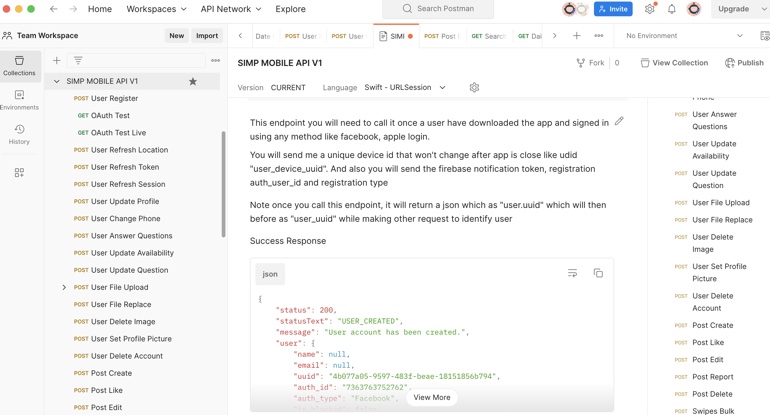The image size is (770, 415).
Task: Select User Refresh Token request in sidebar
Action: point(124,167)
